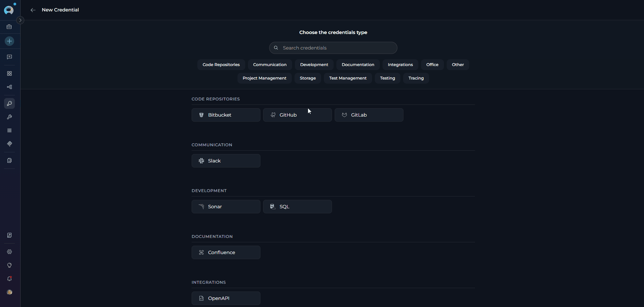Filter by Storage chip
This screenshot has width=644, height=307.
pos(308,78)
